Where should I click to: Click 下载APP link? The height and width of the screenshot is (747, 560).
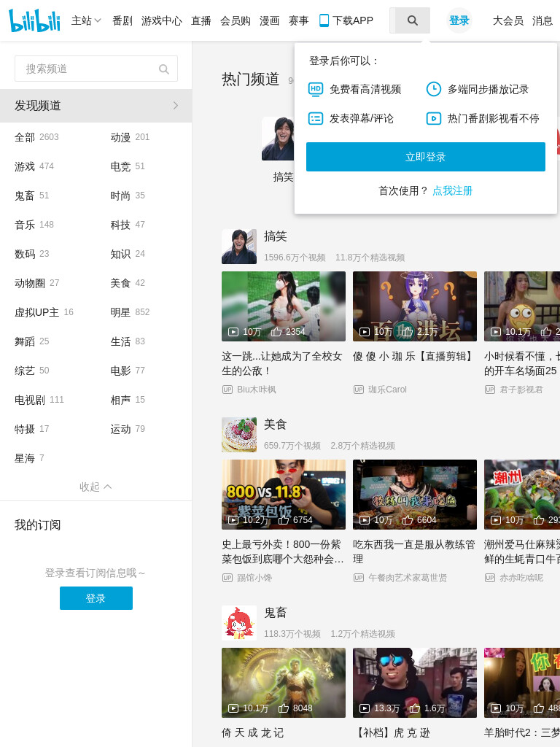click(352, 20)
